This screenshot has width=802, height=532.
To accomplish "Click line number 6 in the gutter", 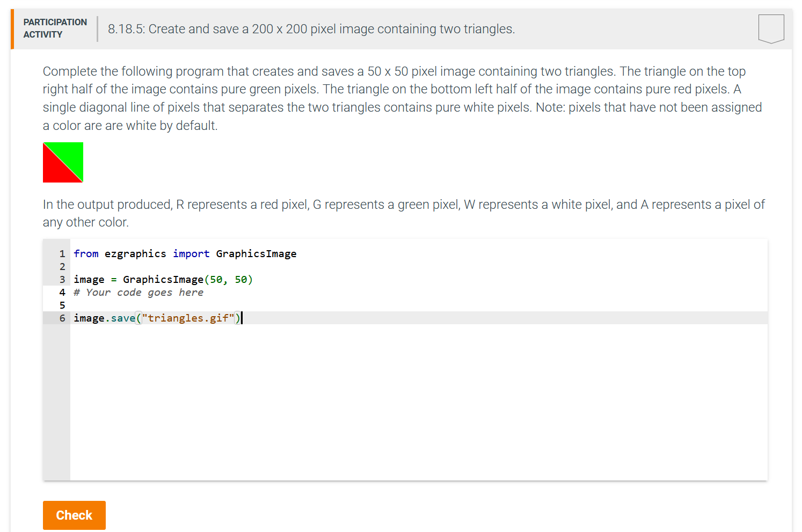I will tap(62, 318).
